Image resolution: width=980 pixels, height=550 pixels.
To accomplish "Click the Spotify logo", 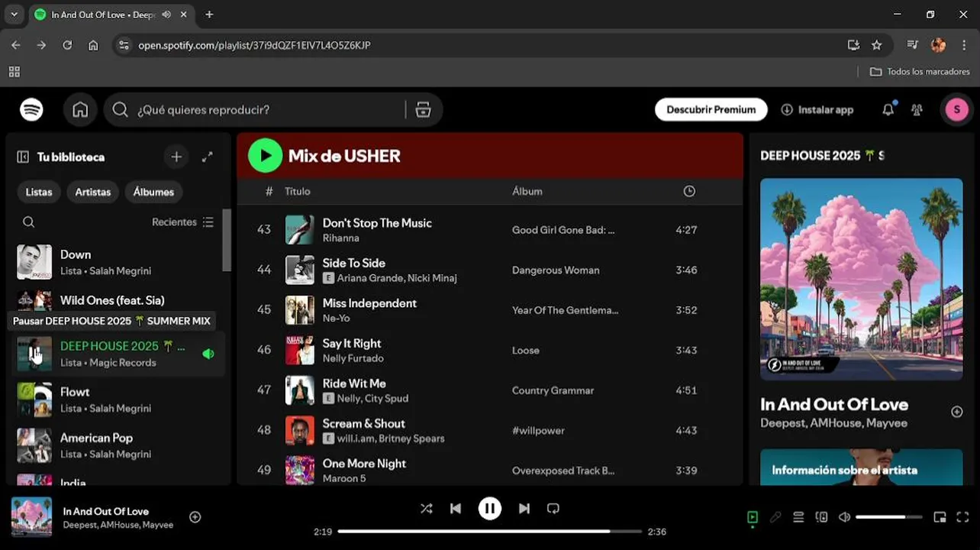I will [x=31, y=110].
